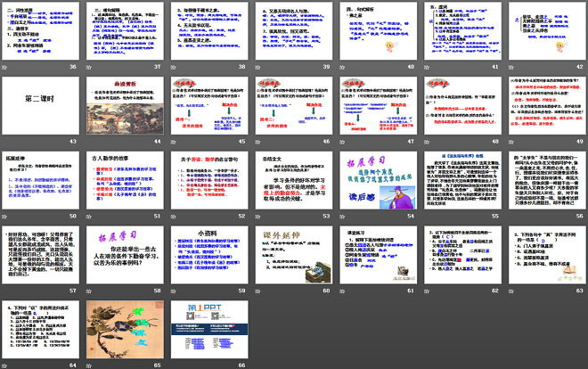The width and height of the screenshot is (588, 369).
Task: Select final slide 66 with 第1PPT logo
Action: pos(209,328)
